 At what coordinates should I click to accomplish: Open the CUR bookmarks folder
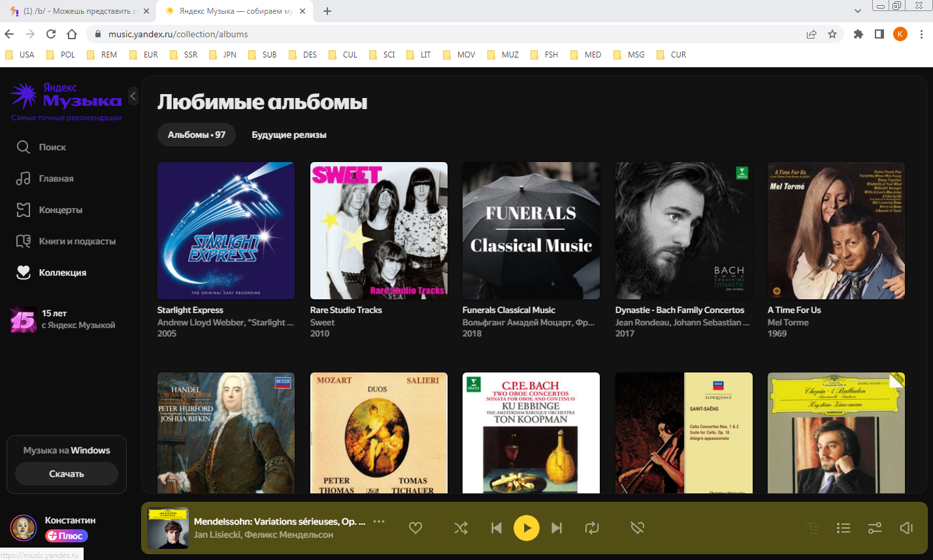(671, 55)
